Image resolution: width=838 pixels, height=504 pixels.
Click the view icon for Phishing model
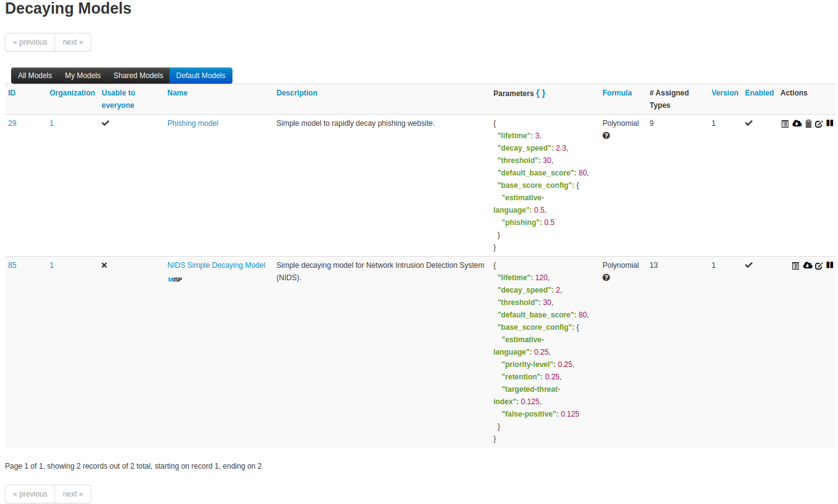pyautogui.click(x=785, y=124)
